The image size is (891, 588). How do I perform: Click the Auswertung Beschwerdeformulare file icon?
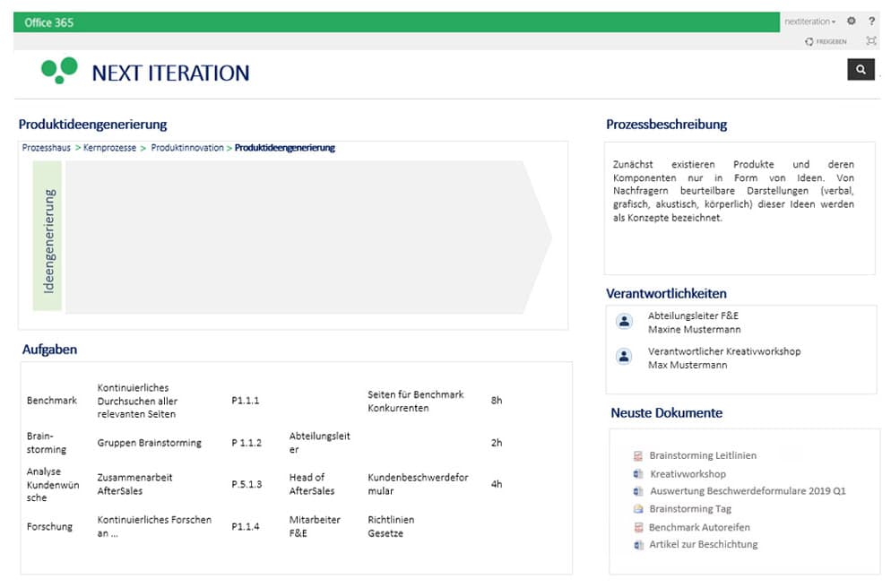coord(638,491)
